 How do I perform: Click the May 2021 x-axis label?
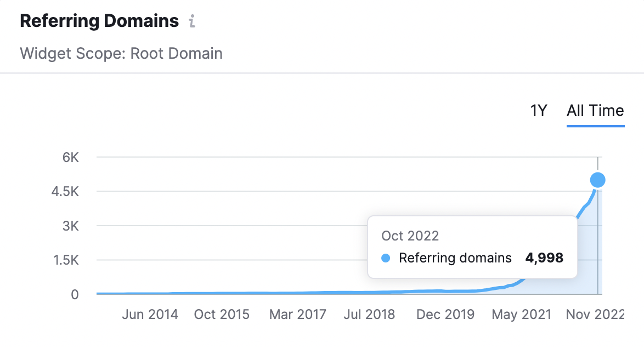coord(521,315)
